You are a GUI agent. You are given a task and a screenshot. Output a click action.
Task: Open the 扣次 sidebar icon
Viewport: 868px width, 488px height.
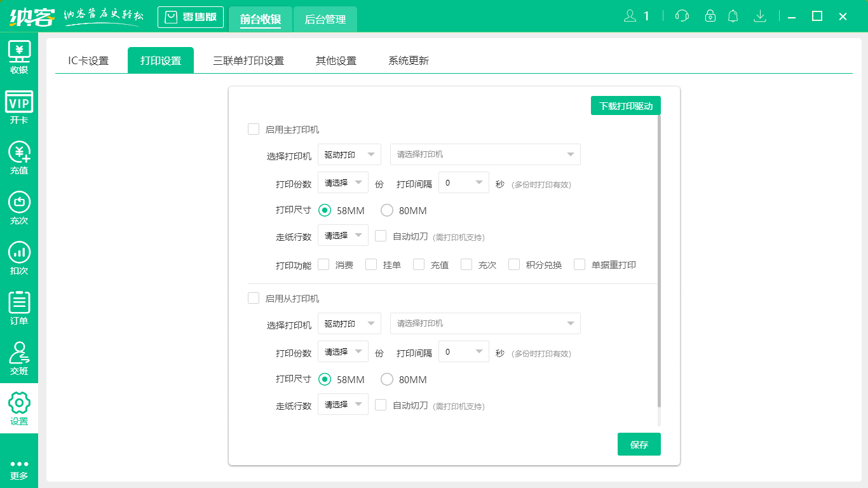tap(19, 258)
